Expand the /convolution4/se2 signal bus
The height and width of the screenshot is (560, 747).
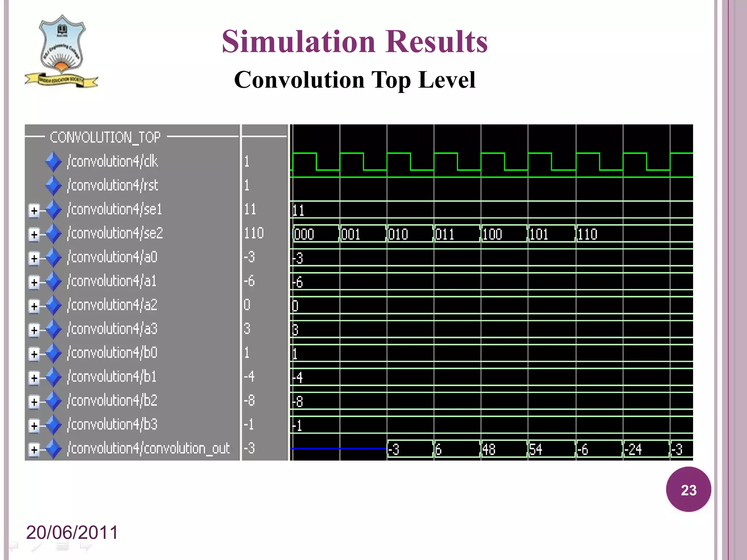pyautogui.click(x=34, y=234)
